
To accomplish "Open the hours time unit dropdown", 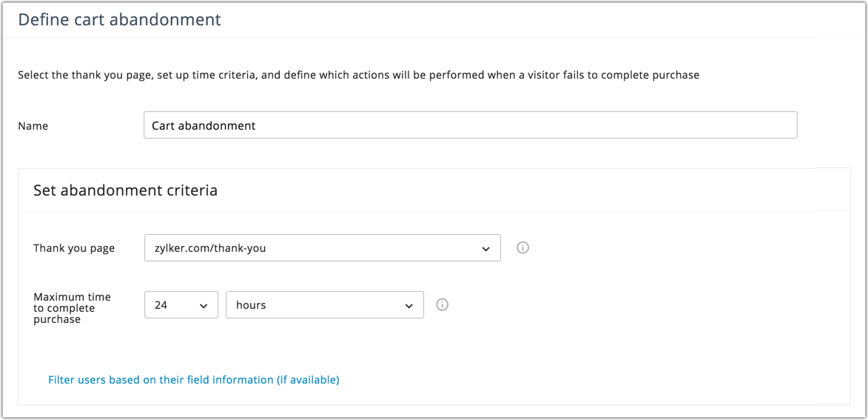I will pyautogui.click(x=324, y=305).
